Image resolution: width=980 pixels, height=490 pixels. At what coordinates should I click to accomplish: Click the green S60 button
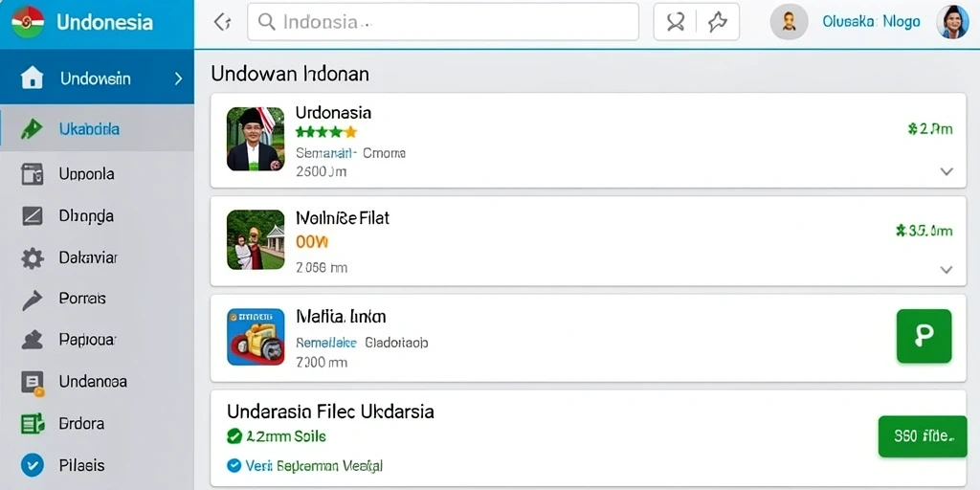coord(923,436)
